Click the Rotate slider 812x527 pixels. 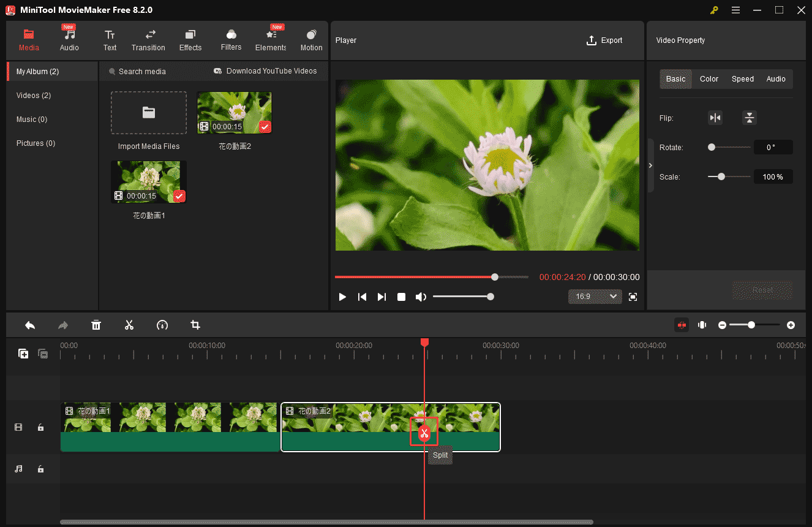(x=729, y=147)
